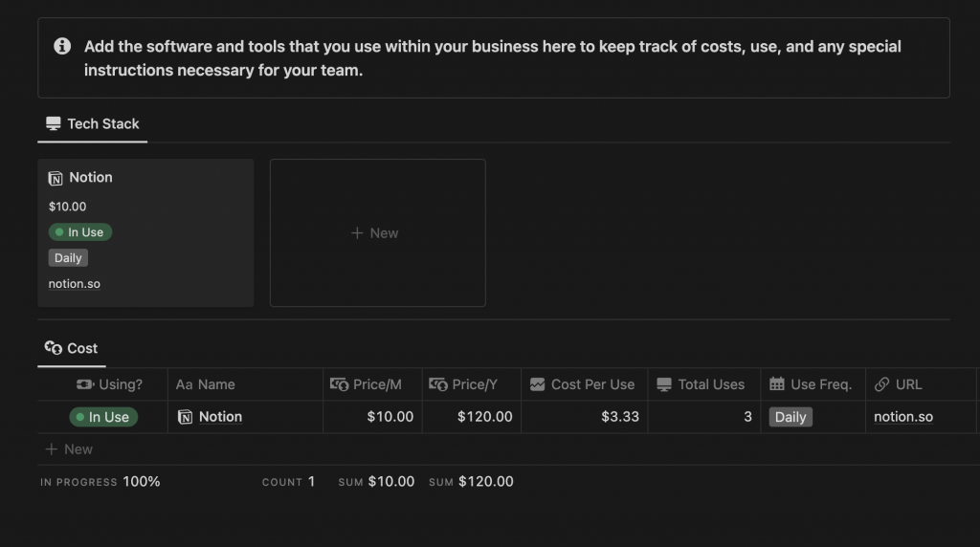This screenshot has height=547, width=980.
Task: Open the notion.so URL in the table
Action: [902, 417]
